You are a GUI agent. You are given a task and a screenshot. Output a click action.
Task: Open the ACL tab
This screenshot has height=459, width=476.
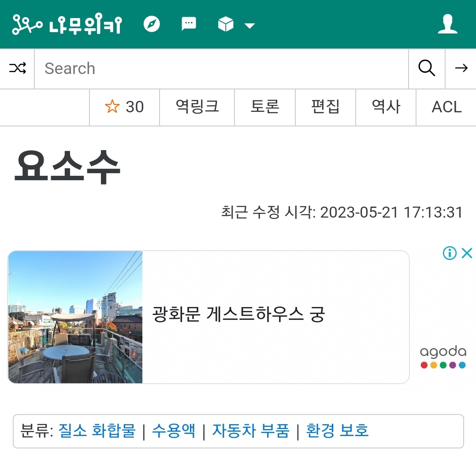coord(446,107)
